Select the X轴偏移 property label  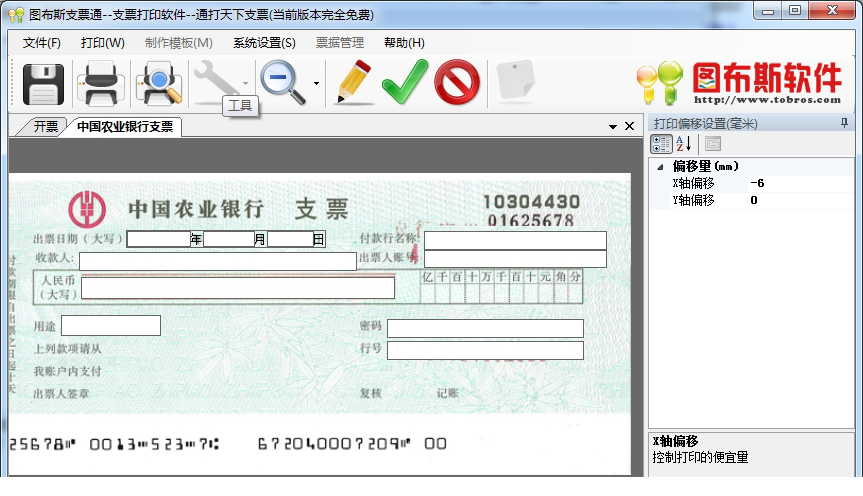tap(693, 183)
